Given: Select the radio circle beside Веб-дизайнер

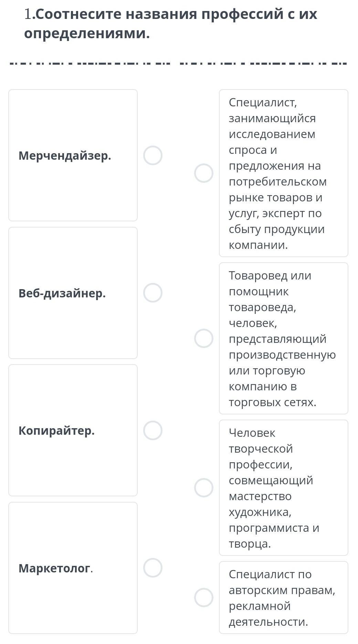Looking at the screenshot, I should click(x=153, y=293).
